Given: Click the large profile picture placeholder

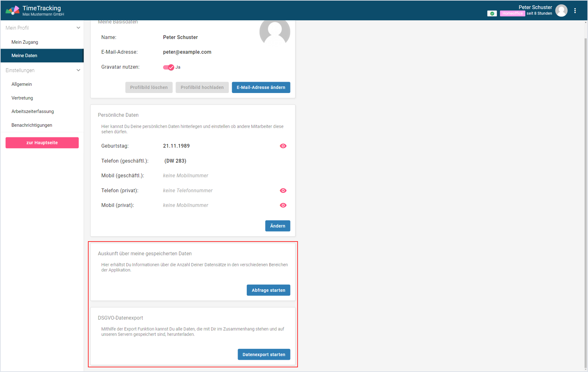Looking at the screenshot, I should 274,32.
